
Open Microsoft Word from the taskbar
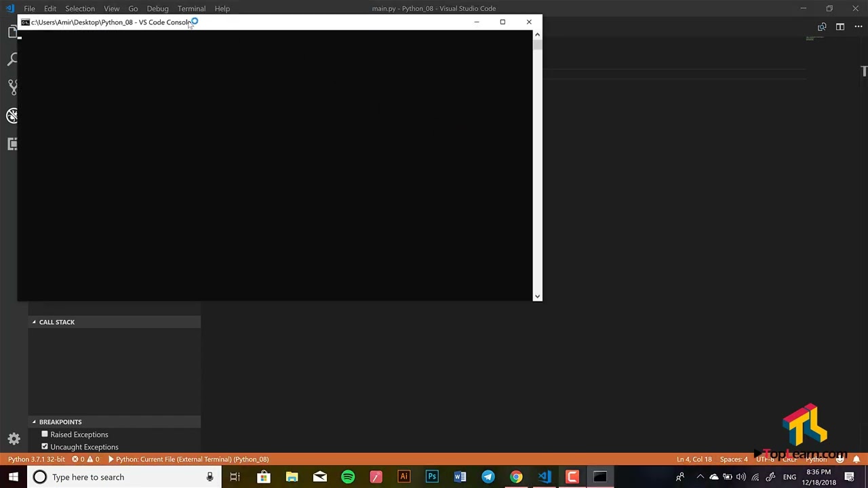point(460,477)
